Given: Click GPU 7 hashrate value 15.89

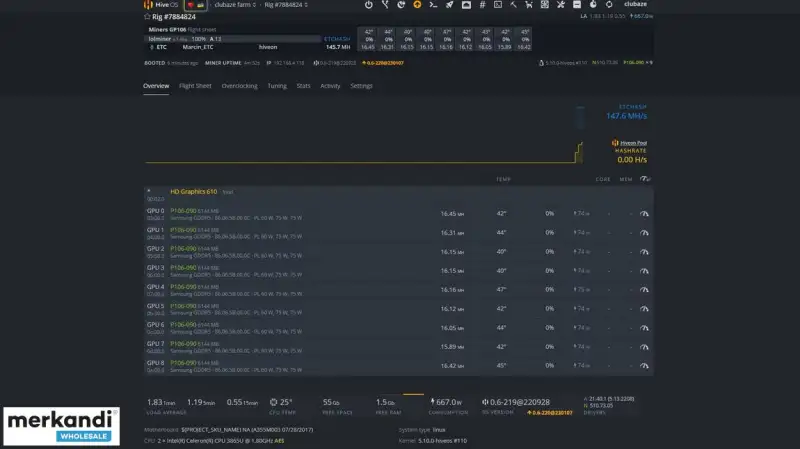Looking at the screenshot, I should pos(452,347).
